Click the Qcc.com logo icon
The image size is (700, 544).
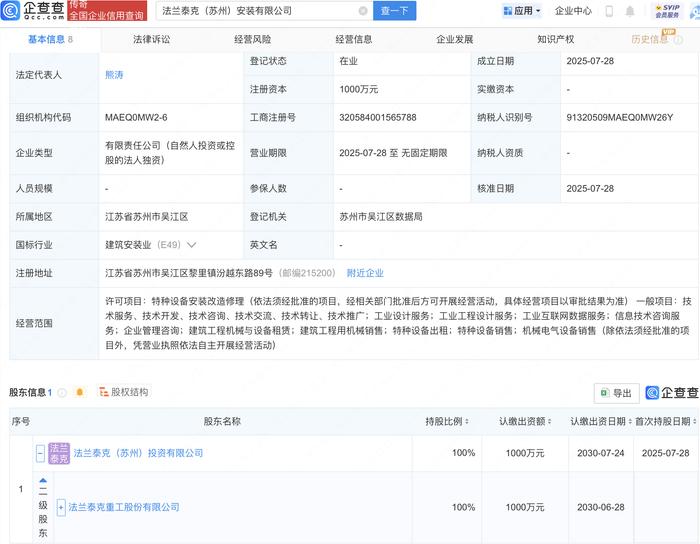10,10
